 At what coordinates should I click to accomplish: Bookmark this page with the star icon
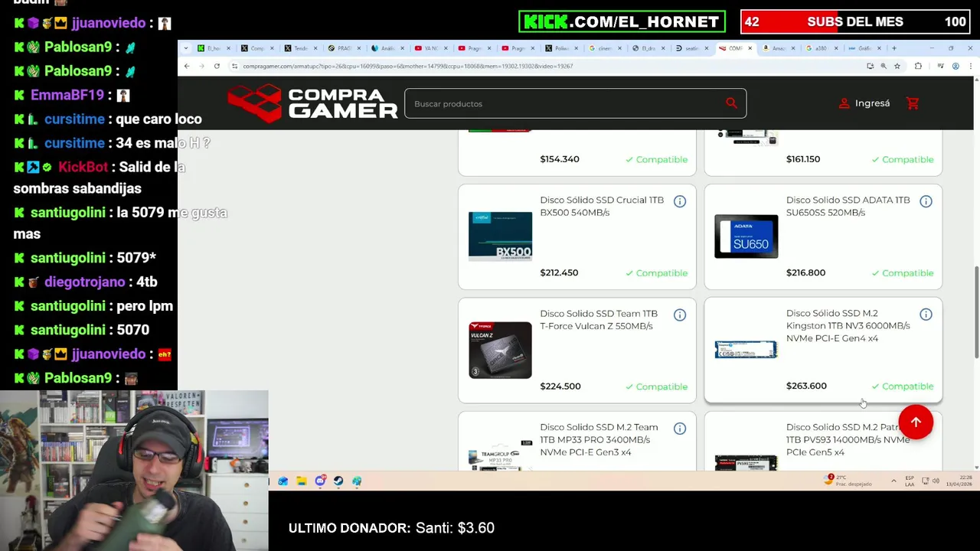pyautogui.click(x=897, y=66)
